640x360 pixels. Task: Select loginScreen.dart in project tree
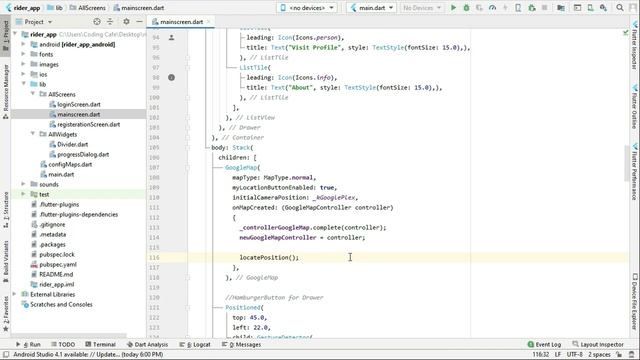click(79, 104)
